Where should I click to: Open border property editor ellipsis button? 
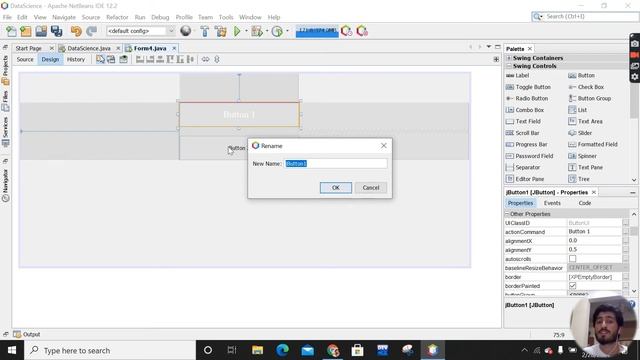pos(625,277)
